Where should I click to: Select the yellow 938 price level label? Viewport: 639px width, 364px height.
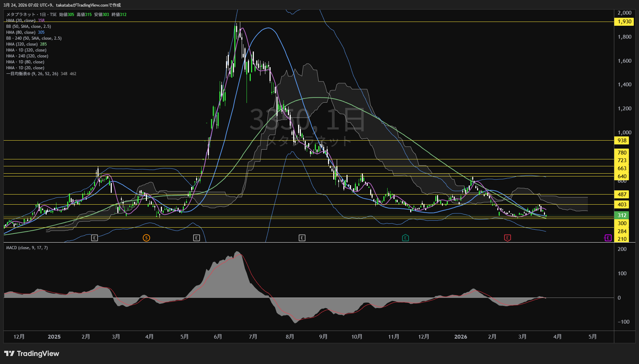622,141
